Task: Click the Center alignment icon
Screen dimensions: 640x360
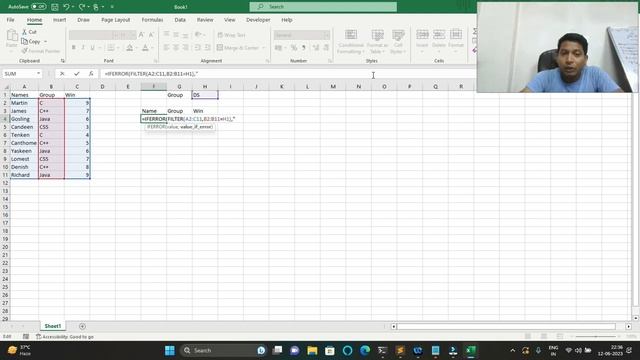Action: click(x=176, y=48)
